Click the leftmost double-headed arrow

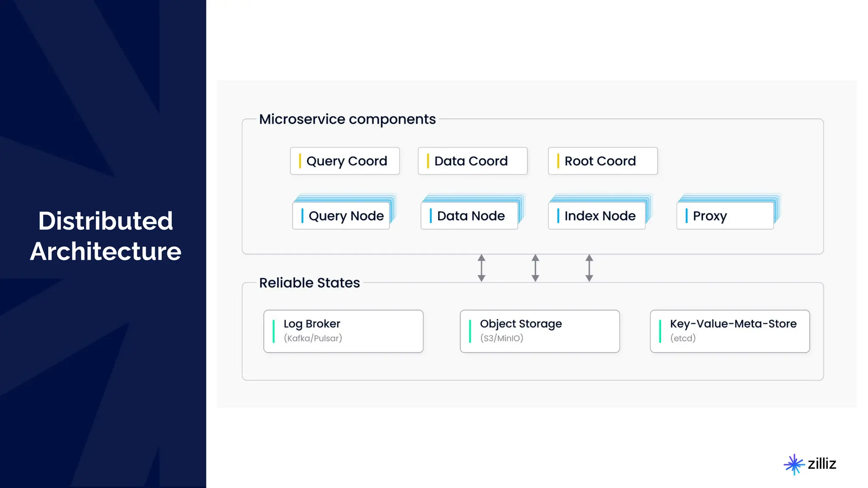click(481, 268)
